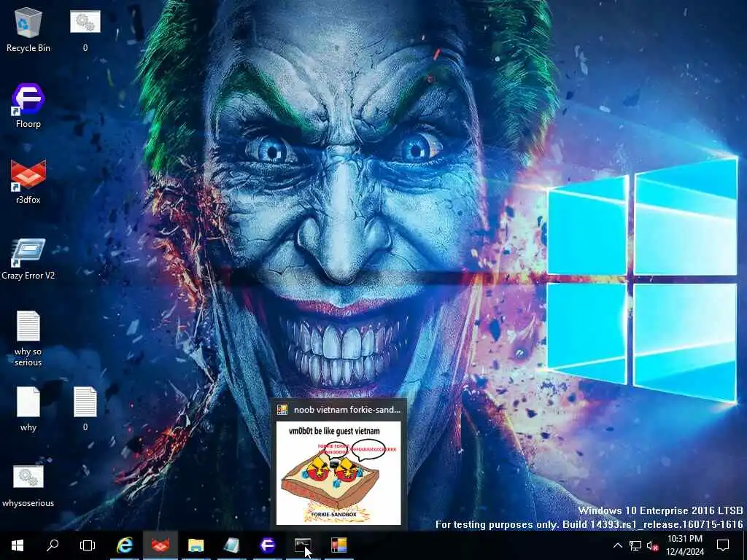This screenshot has width=747, height=560.
Task: Click the 'noob vietnam forkie-sand...' preview title
Action: pos(347,410)
